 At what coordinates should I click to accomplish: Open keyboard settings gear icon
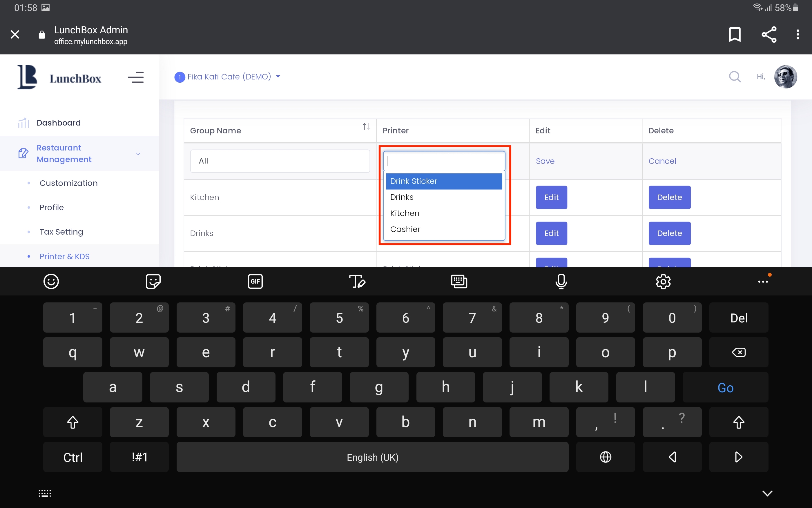pos(663,282)
